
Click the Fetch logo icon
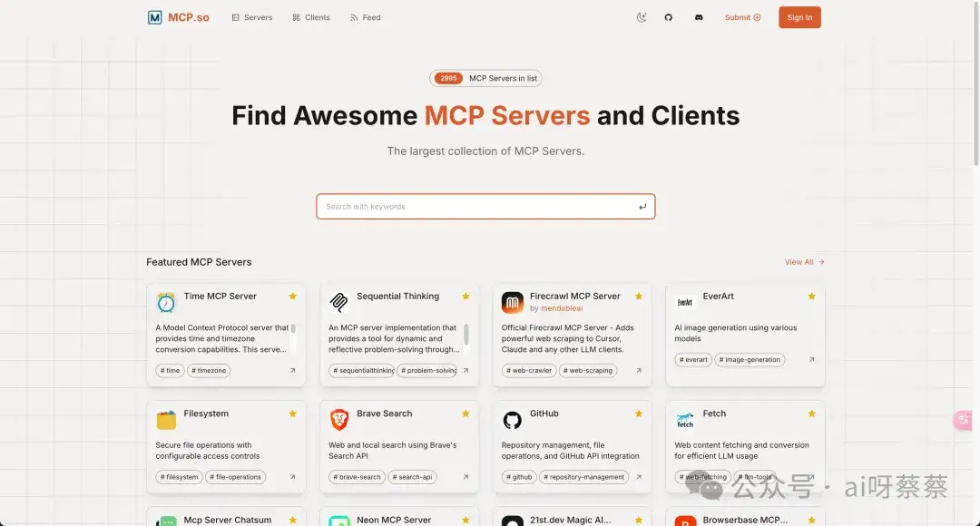tap(685, 420)
